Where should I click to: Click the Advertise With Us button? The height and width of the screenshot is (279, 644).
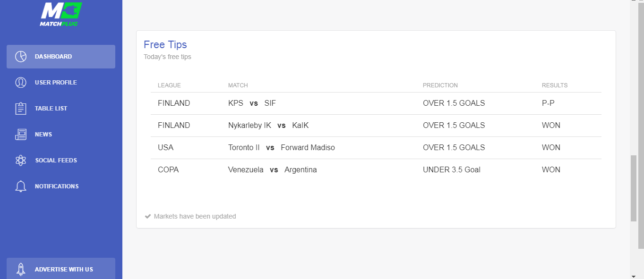click(x=61, y=269)
